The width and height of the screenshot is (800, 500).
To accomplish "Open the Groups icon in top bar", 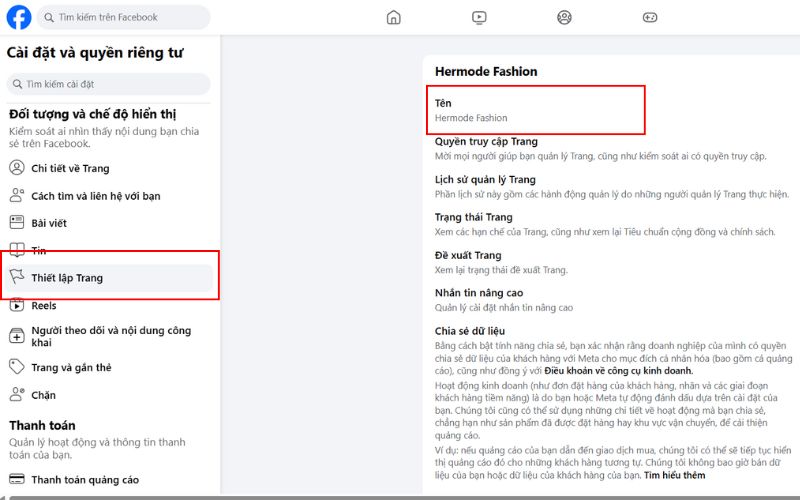I will click(564, 17).
